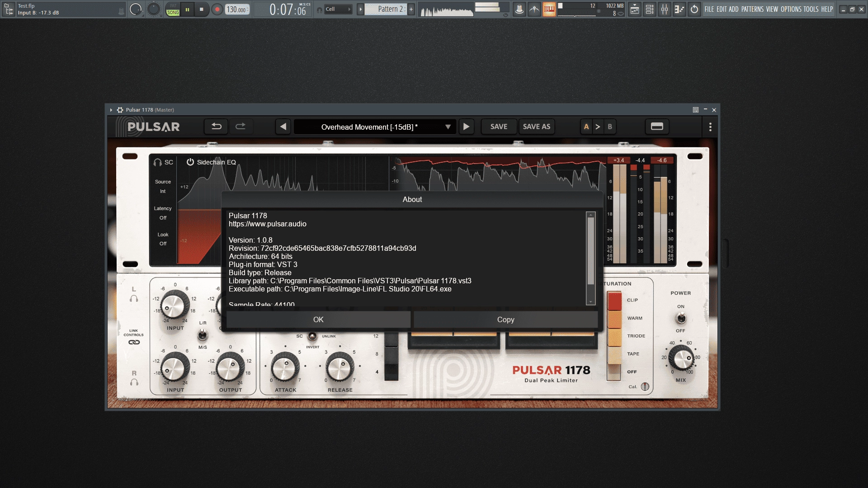Viewport: 868px width, 488px height.
Task: Flip the POWER ON/OFF switch
Action: pos(681,319)
